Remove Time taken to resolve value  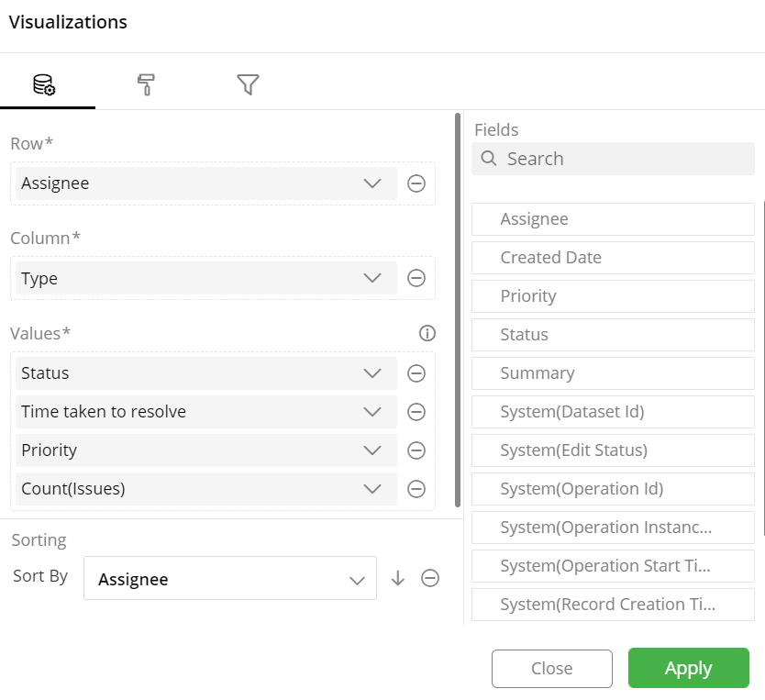[x=416, y=412]
